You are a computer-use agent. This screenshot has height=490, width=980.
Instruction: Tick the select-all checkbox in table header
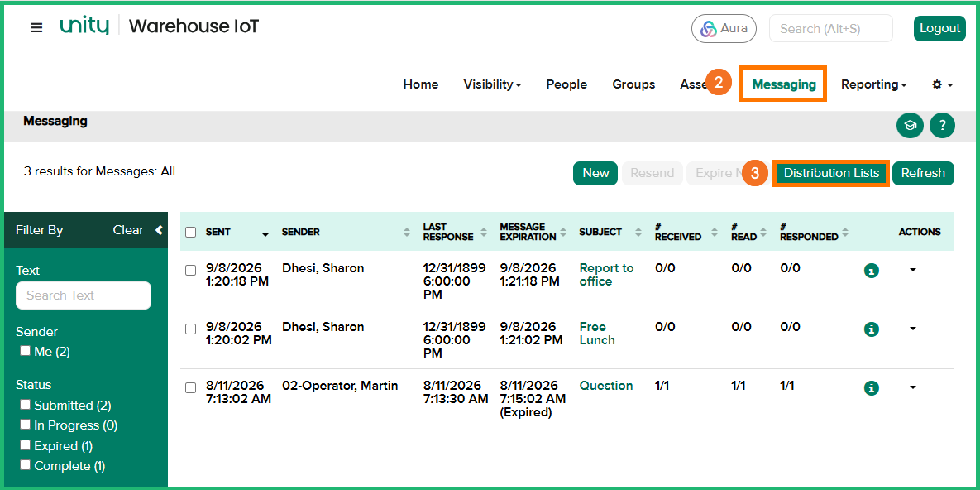[x=191, y=233]
